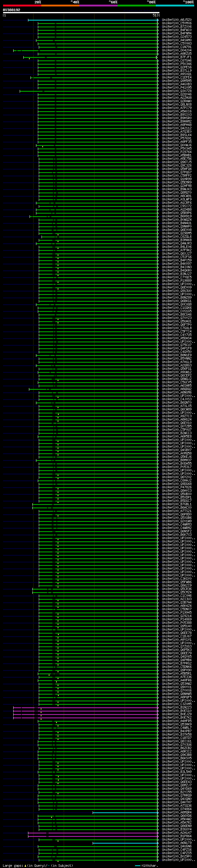Select the UniRef100_Q29214 label

click(x=177, y=616)
